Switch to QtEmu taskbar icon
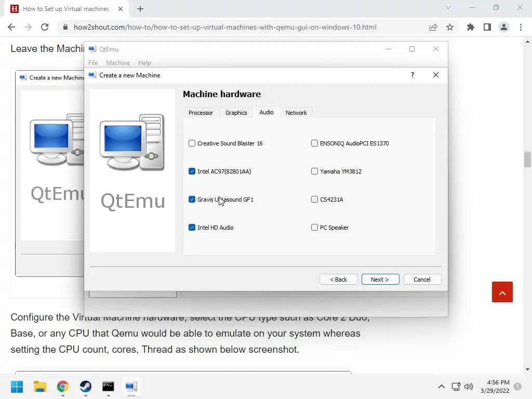Image resolution: width=532 pixels, height=399 pixels. coord(131,387)
